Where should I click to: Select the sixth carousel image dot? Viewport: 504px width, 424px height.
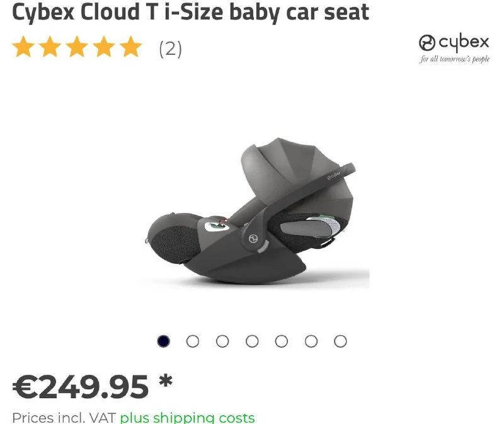[311, 341]
